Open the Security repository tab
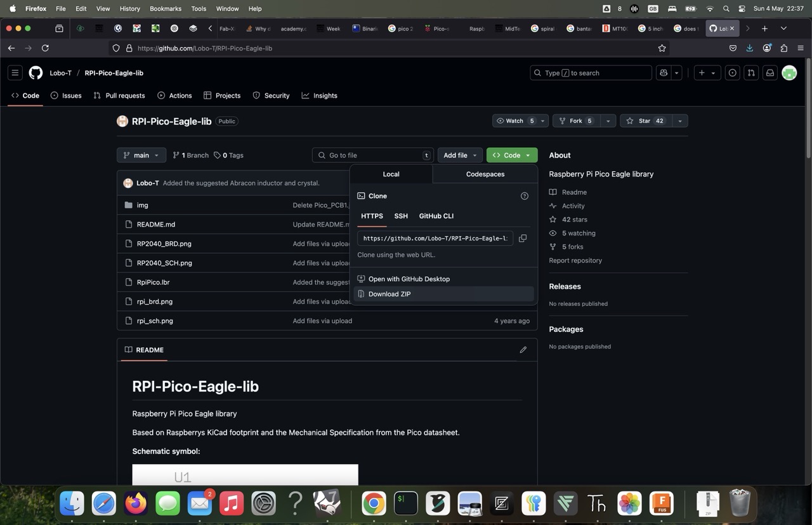812x525 pixels. tap(271, 95)
